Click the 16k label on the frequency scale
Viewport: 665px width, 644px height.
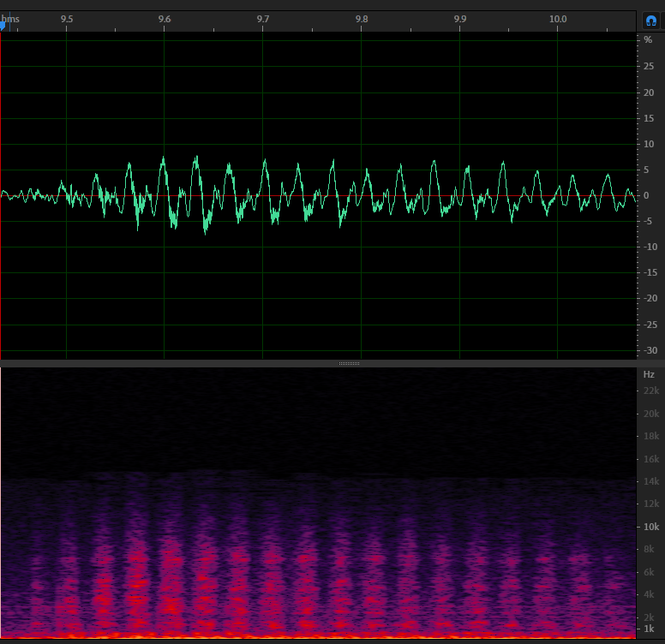pos(651,459)
